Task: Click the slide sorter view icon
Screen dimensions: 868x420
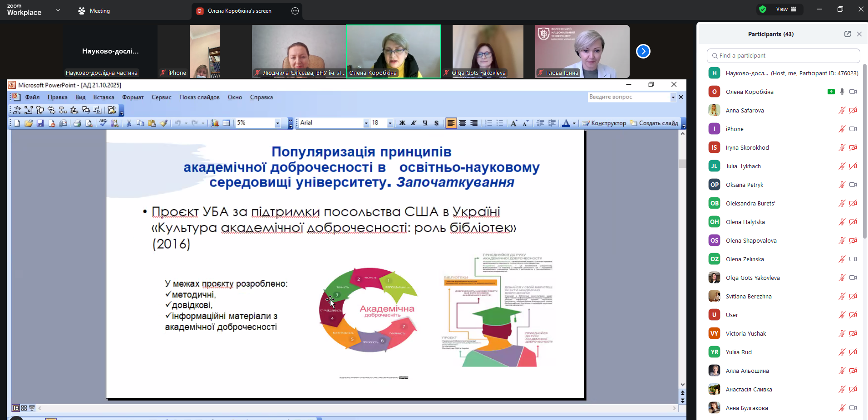Action: pos(24,408)
